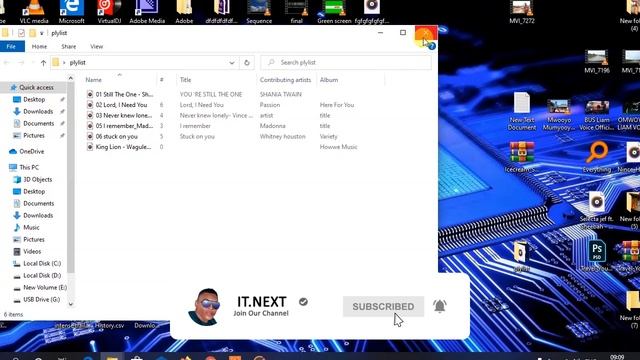
Task: Select Mwooyo Mumyooyo video desktop icon
Action: (x=559, y=115)
